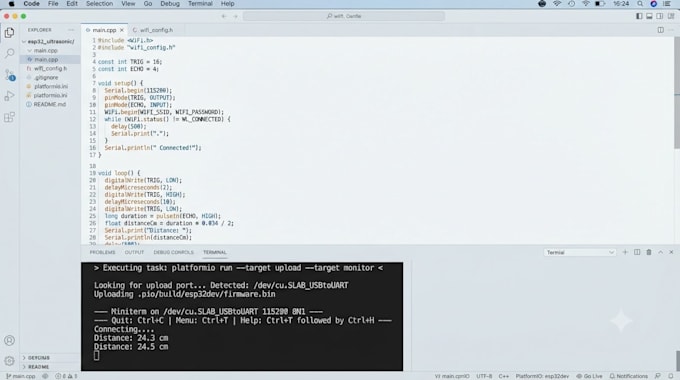Image resolution: width=680 pixels, height=380 pixels.
Task: Open README.md in the file explorer
Action: [49, 105]
